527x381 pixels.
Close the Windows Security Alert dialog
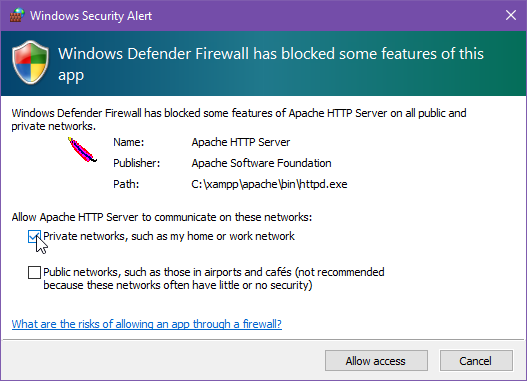[511, 15]
